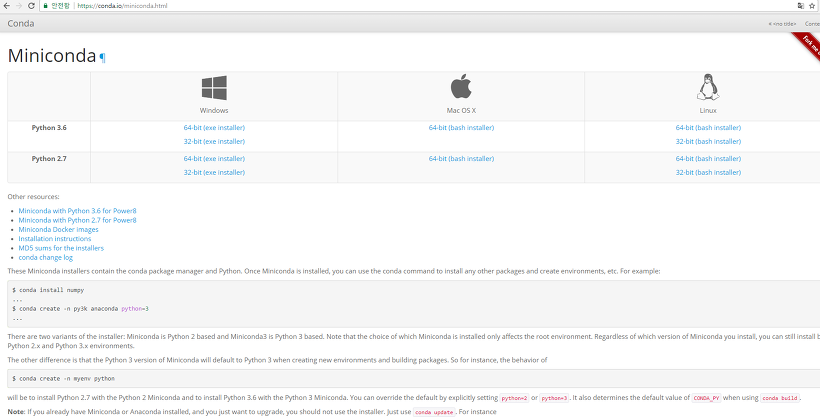
Task: Click the green secure padlock icon
Action: [45, 6]
